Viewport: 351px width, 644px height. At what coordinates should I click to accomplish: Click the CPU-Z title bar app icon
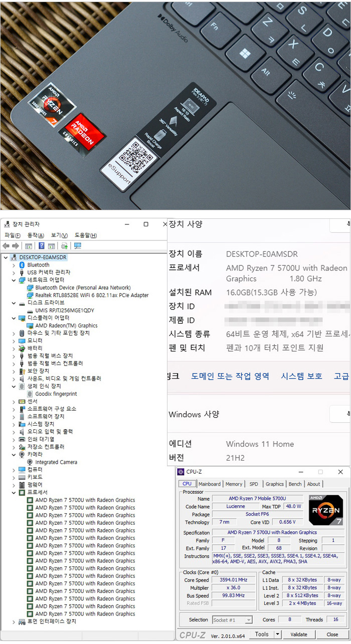pyautogui.click(x=182, y=472)
